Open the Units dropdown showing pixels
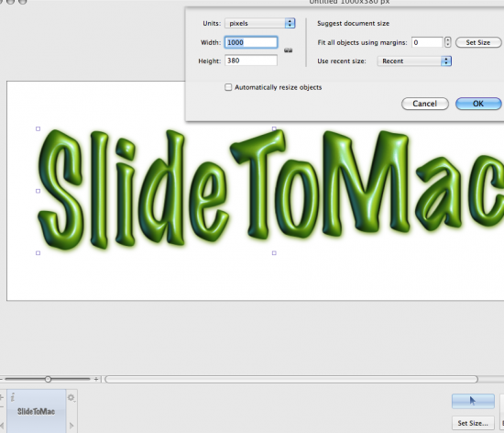The height and width of the screenshot is (433, 504). 260,23
